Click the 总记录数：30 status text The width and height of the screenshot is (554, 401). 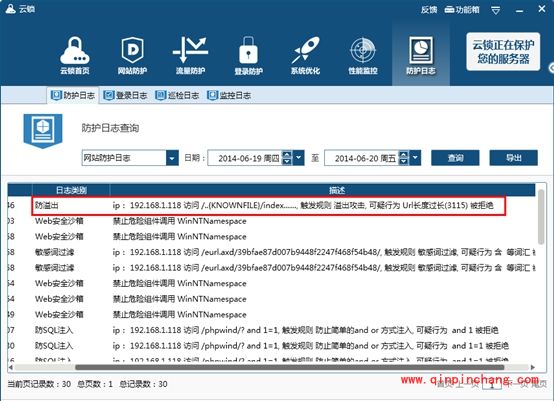coord(143,384)
